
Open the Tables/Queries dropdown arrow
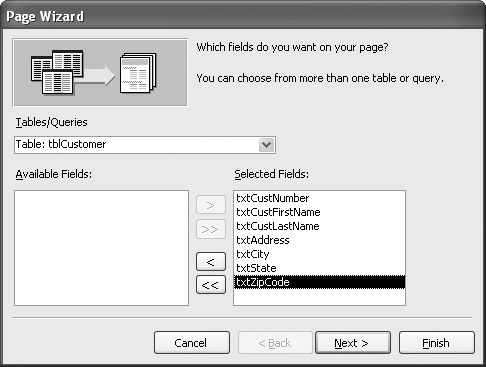point(266,145)
